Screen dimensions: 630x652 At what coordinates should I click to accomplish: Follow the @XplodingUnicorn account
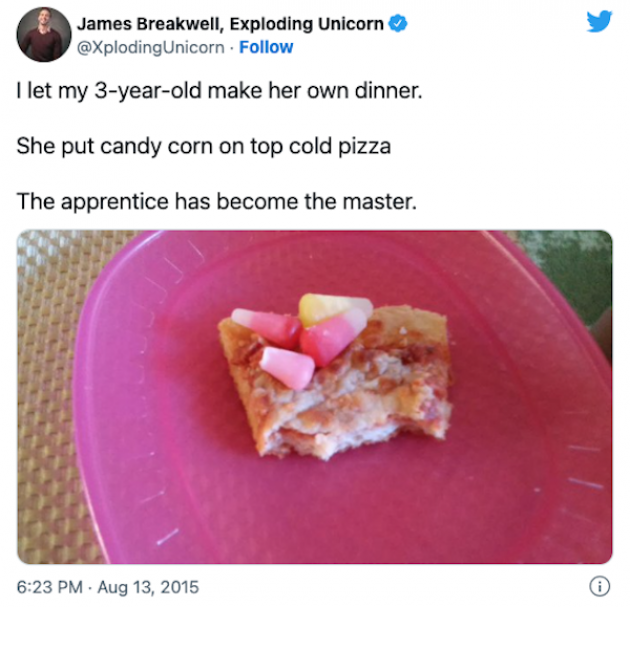[x=266, y=47]
